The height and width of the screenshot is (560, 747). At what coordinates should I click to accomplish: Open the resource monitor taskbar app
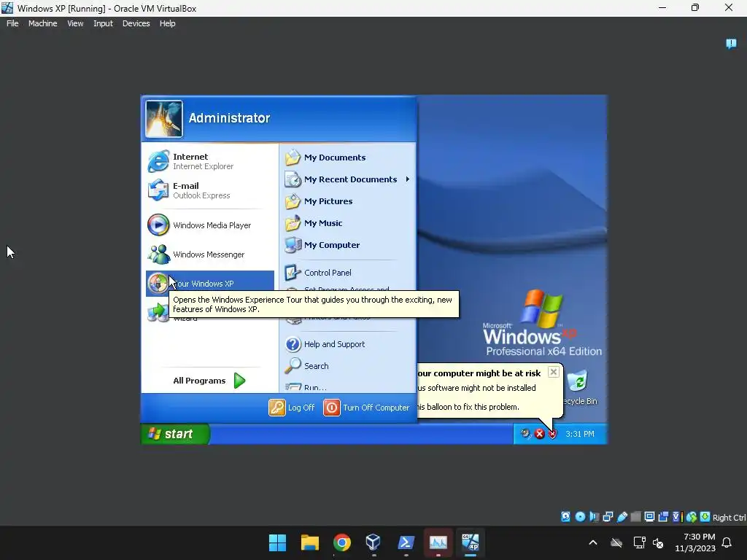click(438, 542)
